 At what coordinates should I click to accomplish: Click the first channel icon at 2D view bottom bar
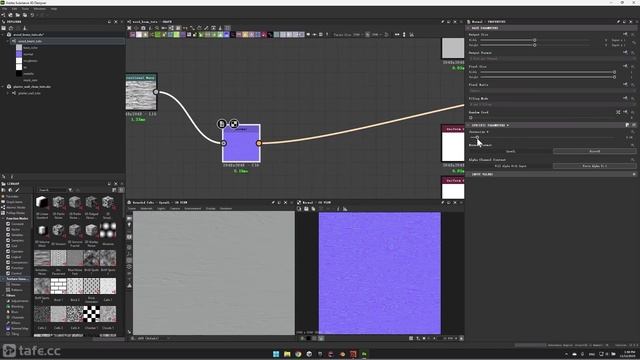pos(302,338)
